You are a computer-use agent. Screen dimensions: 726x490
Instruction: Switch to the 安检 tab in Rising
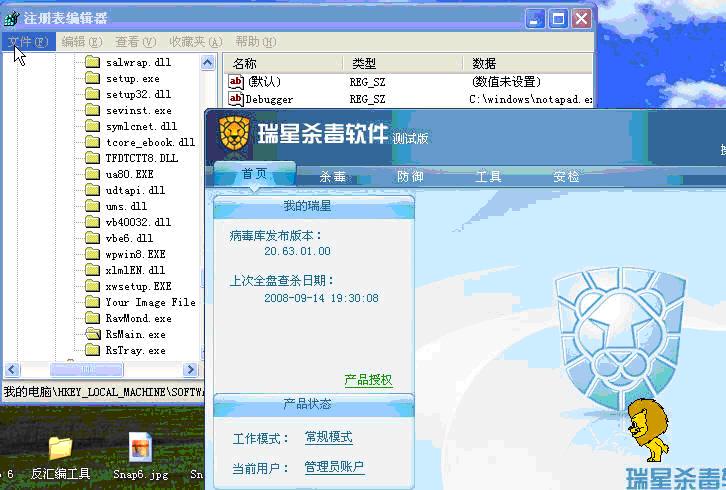pyautogui.click(x=566, y=176)
